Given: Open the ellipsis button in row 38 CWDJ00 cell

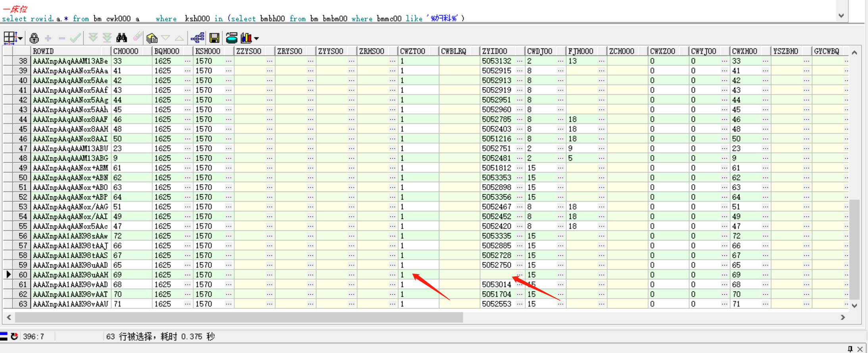Looking at the screenshot, I should pos(561,61).
